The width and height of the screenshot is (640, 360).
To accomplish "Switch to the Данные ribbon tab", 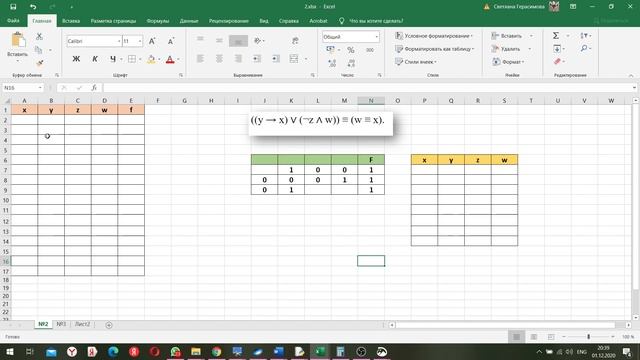I will point(189,21).
